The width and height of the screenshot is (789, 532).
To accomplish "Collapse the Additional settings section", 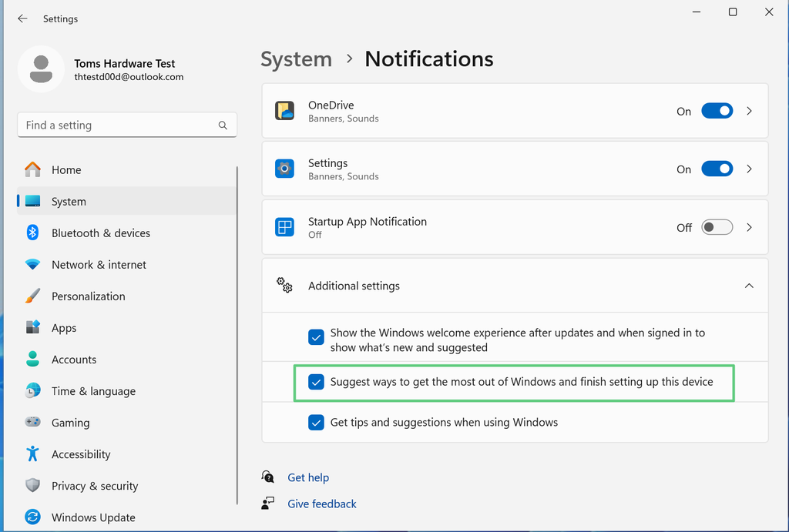I will (x=749, y=285).
